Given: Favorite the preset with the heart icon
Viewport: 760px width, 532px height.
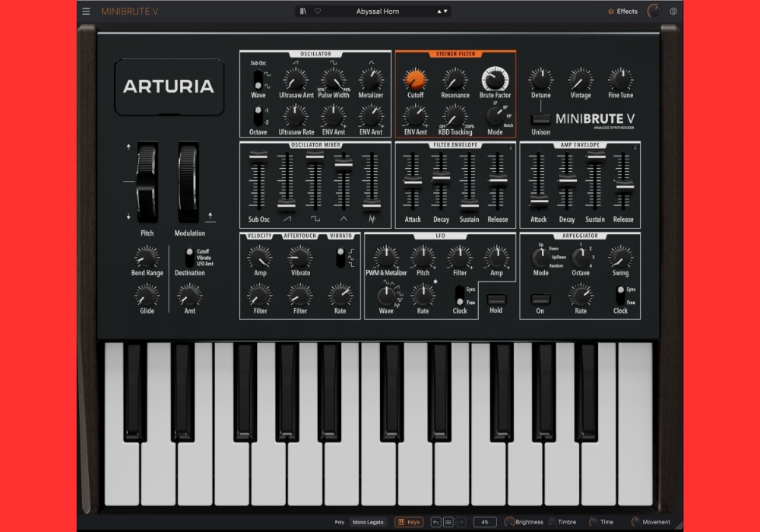Looking at the screenshot, I should click(x=318, y=11).
